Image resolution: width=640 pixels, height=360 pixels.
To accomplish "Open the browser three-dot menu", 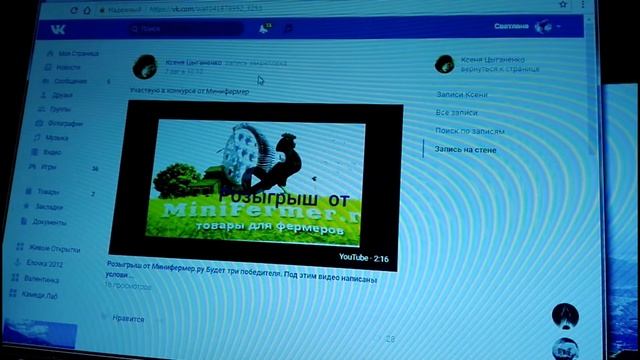I will coord(582,4).
